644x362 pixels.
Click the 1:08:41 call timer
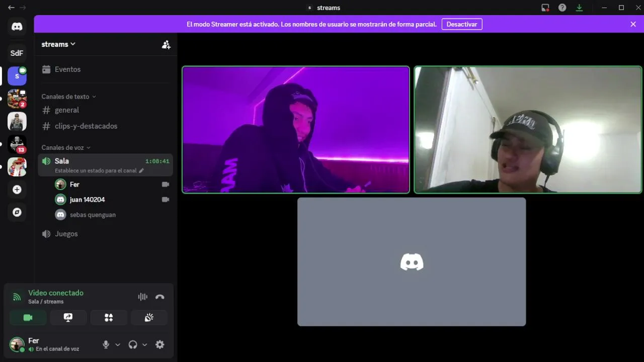(157, 161)
